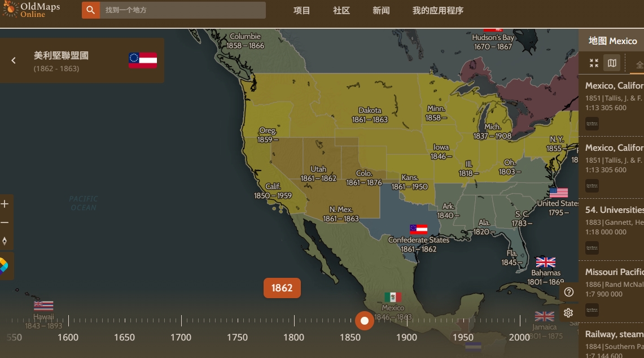
Task: Click the Hawaii flag on map
Action: point(43,305)
